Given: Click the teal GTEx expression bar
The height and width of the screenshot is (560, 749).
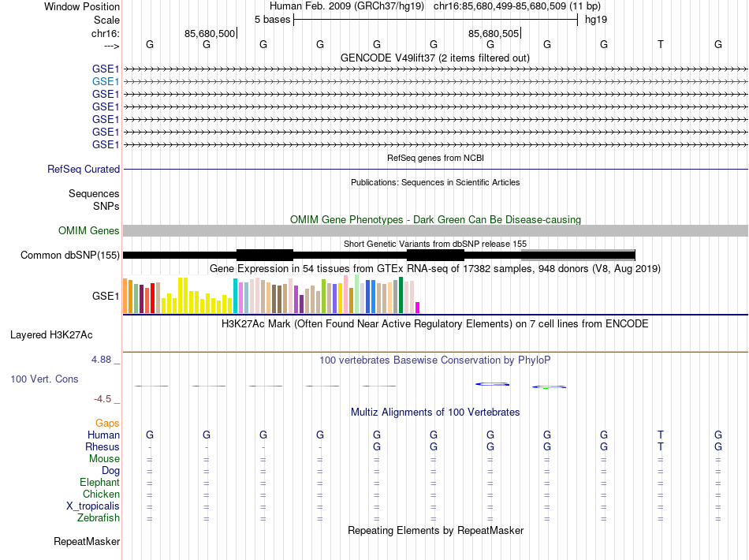Looking at the screenshot, I should click(x=235, y=296).
